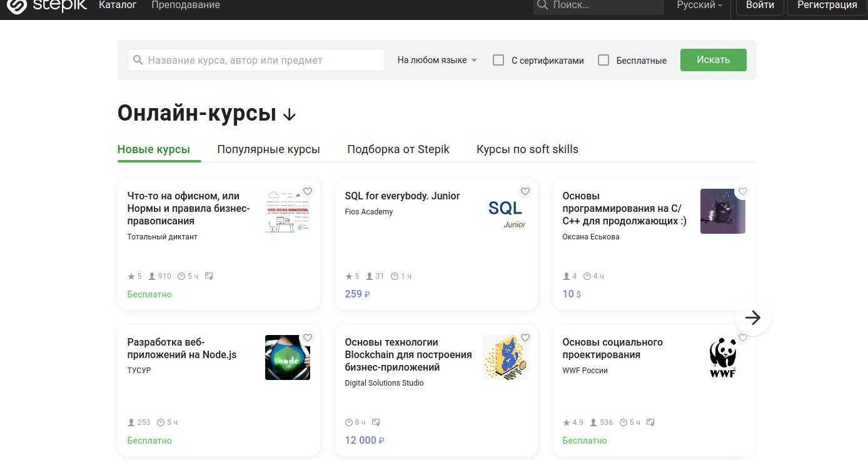
Task: Enable the 'С сертификатами' checkbox
Action: click(498, 60)
